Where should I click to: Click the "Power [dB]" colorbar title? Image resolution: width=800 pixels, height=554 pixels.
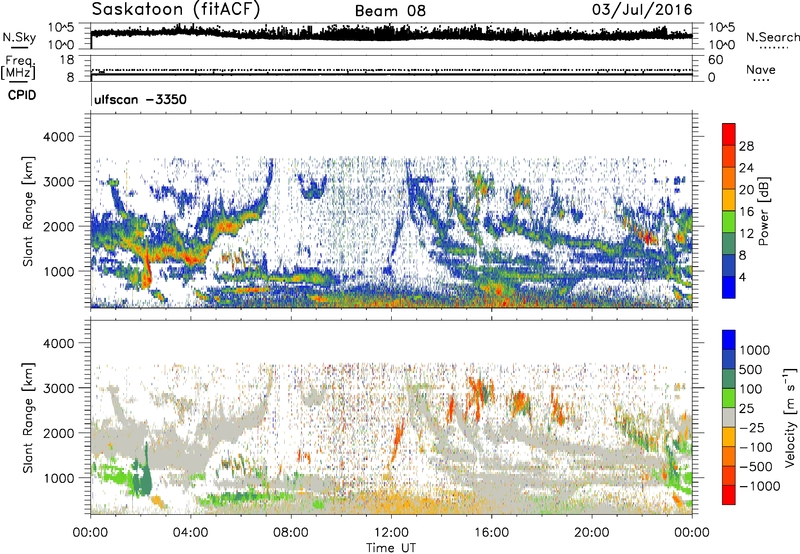pyautogui.click(x=763, y=211)
